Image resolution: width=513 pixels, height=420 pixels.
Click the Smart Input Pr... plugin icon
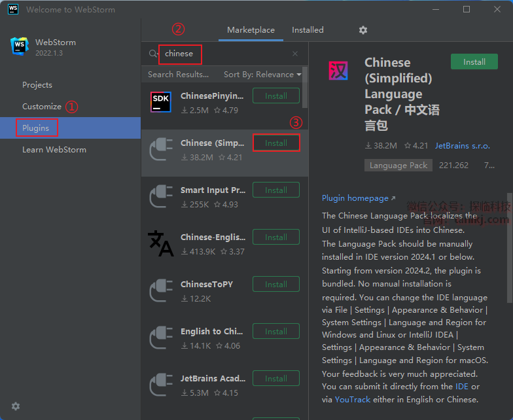pos(161,196)
